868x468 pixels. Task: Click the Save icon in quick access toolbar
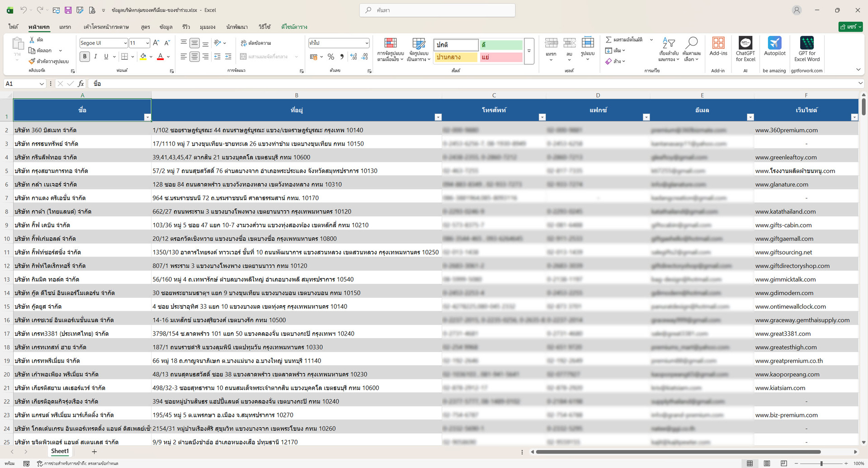(68, 10)
